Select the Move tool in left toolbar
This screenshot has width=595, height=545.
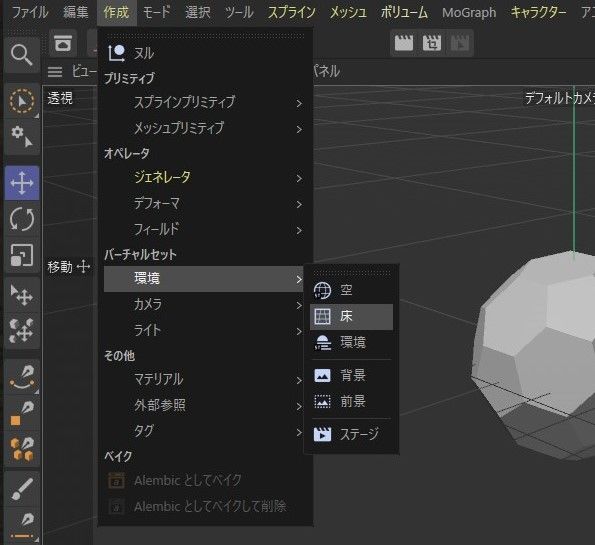point(22,183)
